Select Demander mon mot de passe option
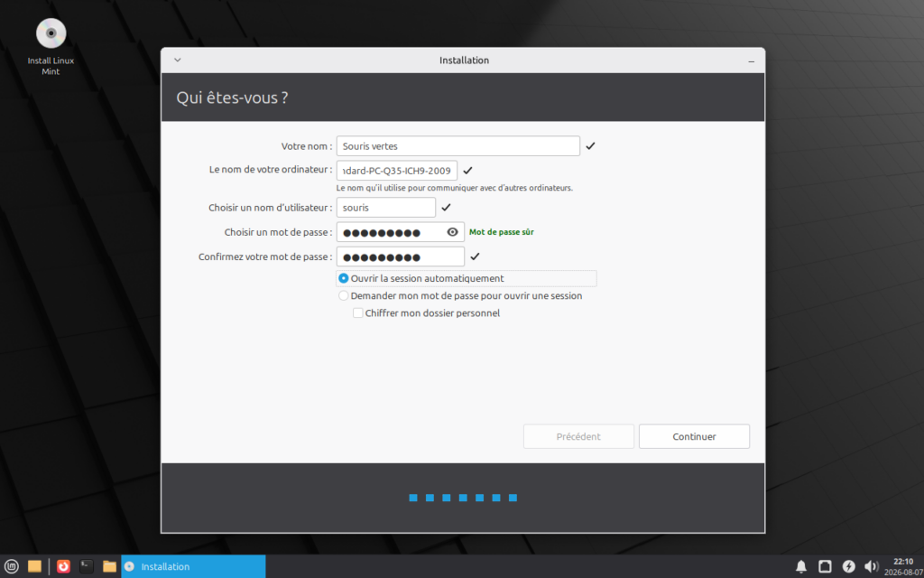 pyautogui.click(x=460, y=295)
